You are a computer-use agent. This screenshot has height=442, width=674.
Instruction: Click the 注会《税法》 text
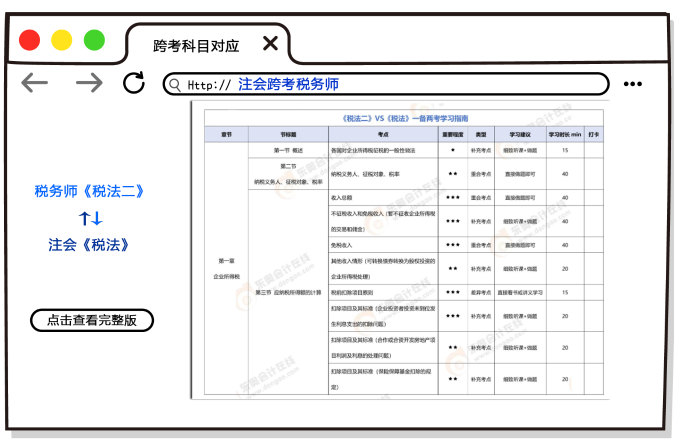(91, 244)
